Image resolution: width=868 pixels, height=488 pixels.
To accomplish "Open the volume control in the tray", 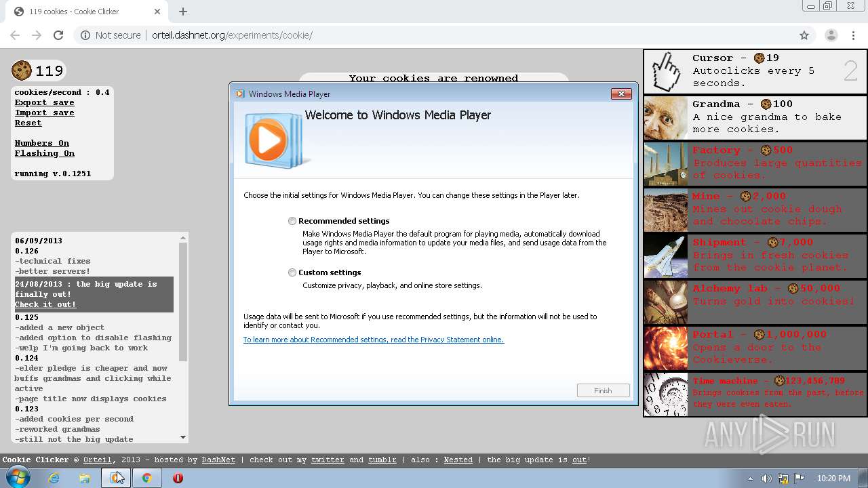I will pyautogui.click(x=767, y=478).
